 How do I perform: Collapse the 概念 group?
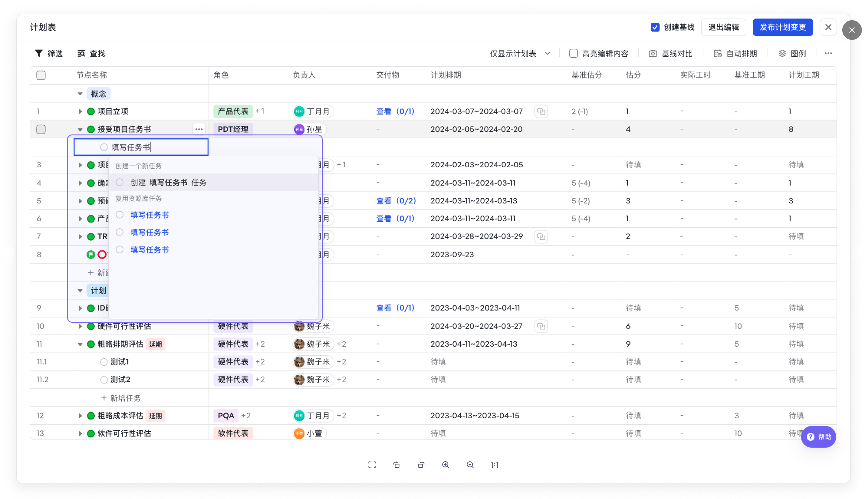pyautogui.click(x=80, y=93)
